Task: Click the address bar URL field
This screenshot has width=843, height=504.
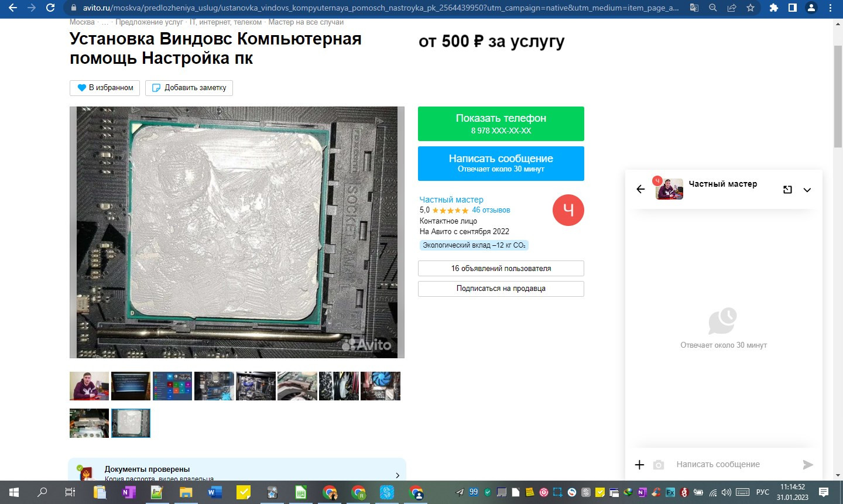Action: pyautogui.click(x=381, y=8)
